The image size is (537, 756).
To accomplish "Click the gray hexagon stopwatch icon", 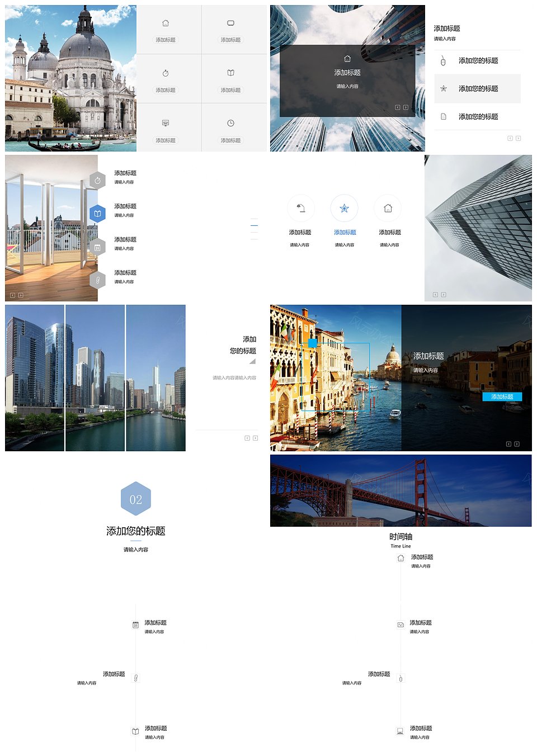I will pos(97,181).
